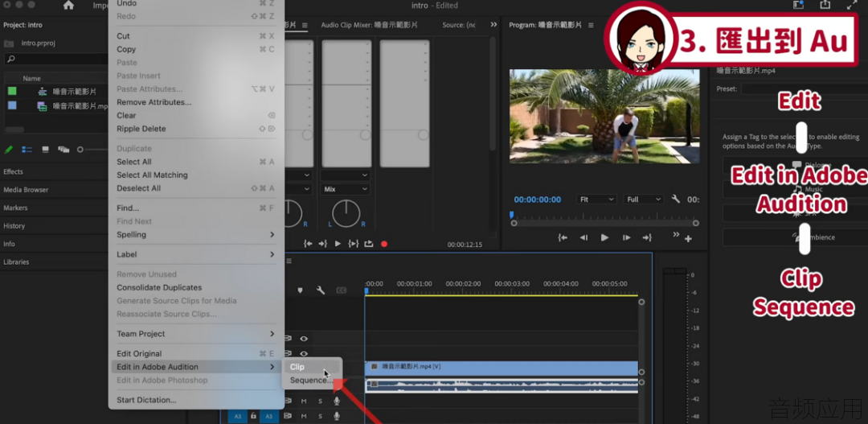This screenshot has width=868, height=424.
Task: Step back one frame in Program monitor
Action: pos(583,238)
